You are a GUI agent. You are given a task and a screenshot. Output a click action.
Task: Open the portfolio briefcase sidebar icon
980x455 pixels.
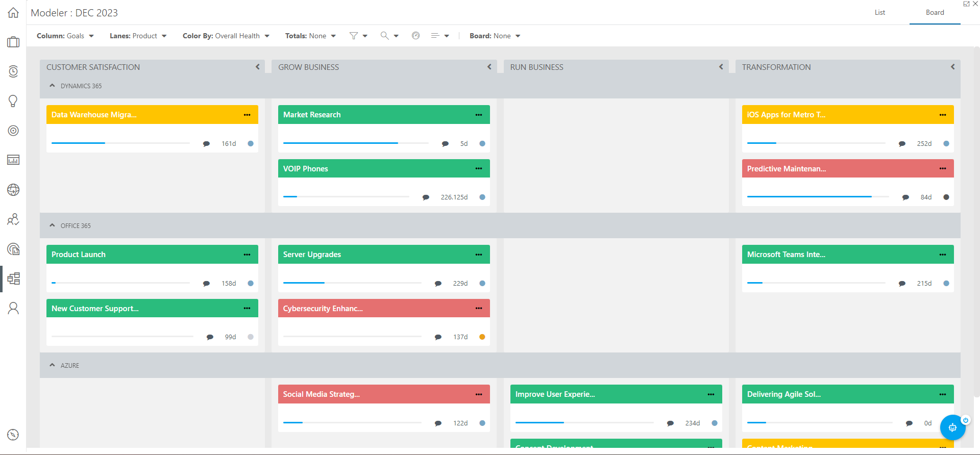click(x=13, y=42)
